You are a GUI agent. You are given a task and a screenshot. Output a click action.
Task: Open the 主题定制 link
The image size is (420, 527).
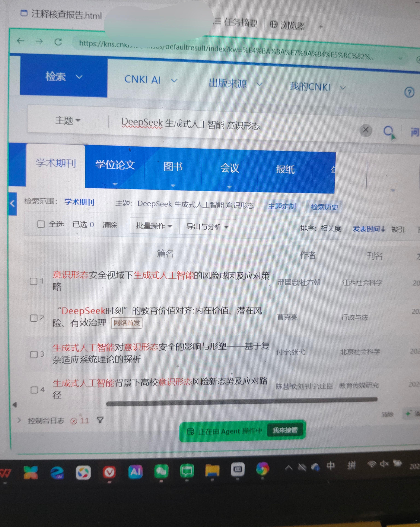(x=282, y=206)
